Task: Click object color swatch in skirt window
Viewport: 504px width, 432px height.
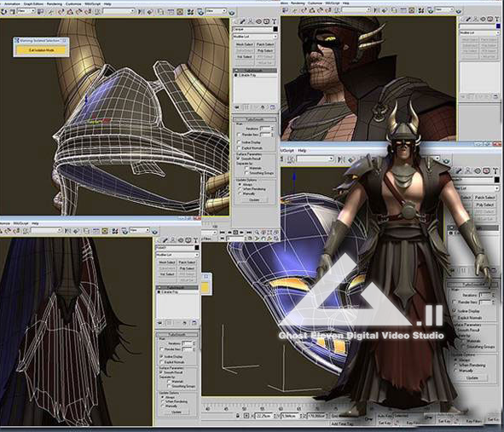Action: 197,247
